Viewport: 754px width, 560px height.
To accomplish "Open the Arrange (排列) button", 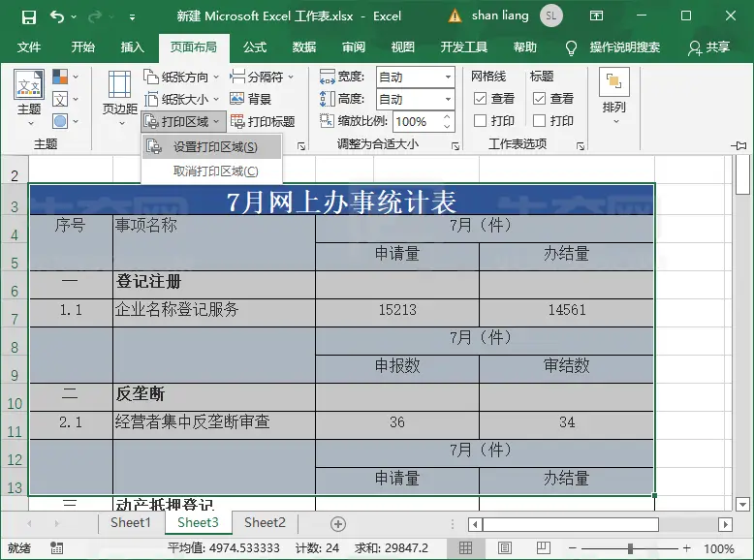I will pos(614,96).
